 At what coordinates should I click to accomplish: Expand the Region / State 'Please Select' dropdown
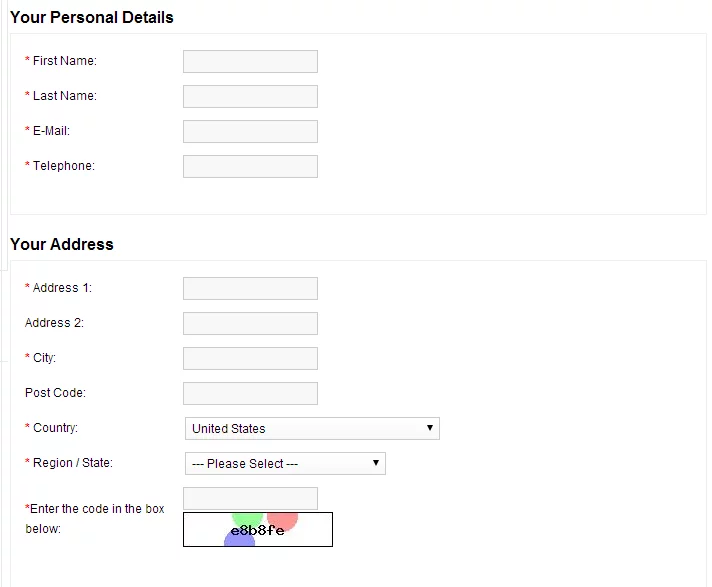(x=285, y=464)
